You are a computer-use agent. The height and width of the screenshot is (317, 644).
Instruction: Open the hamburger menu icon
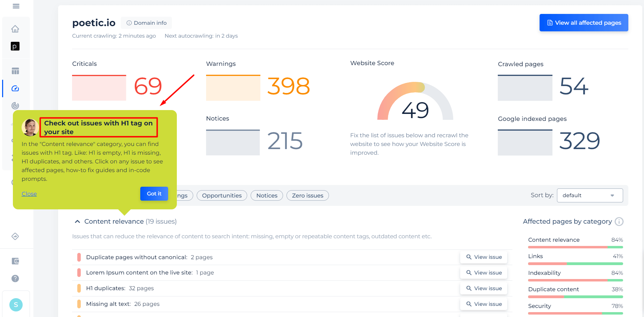click(16, 6)
